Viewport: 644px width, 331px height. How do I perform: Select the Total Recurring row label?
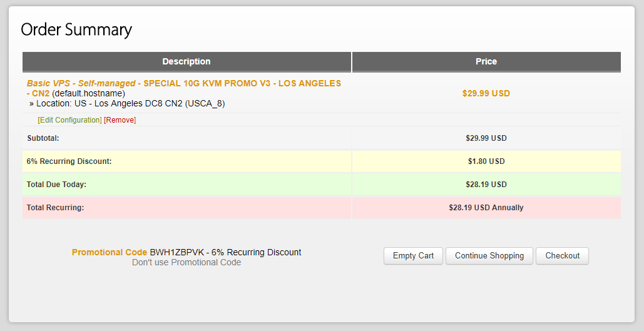coord(55,207)
